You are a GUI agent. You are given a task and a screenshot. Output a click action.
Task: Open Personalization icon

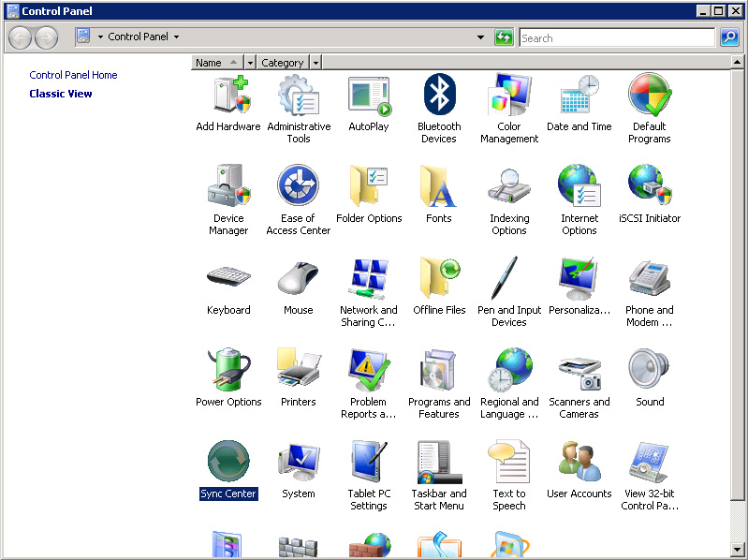(x=579, y=287)
